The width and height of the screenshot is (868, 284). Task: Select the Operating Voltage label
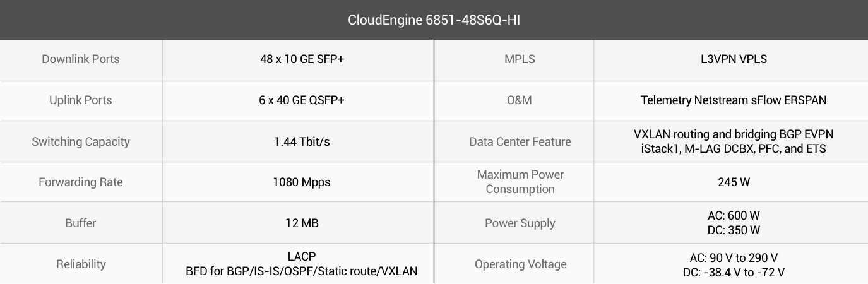coord(520,264)
